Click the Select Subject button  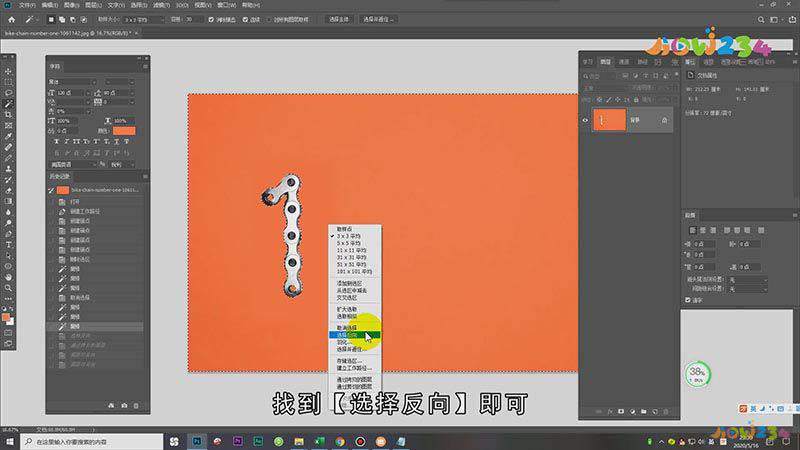click(x=339, y=19)
